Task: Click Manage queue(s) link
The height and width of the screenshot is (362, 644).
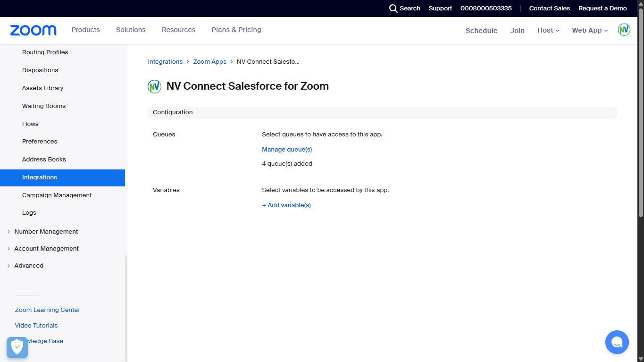Action: [287, 150]
